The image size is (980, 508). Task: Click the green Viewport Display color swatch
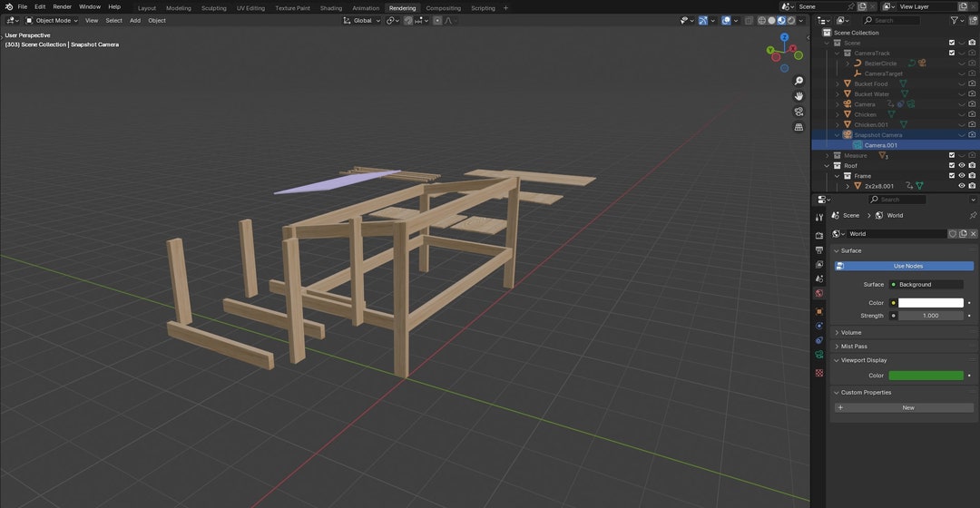pyautogui.click(x=926, y=376)
